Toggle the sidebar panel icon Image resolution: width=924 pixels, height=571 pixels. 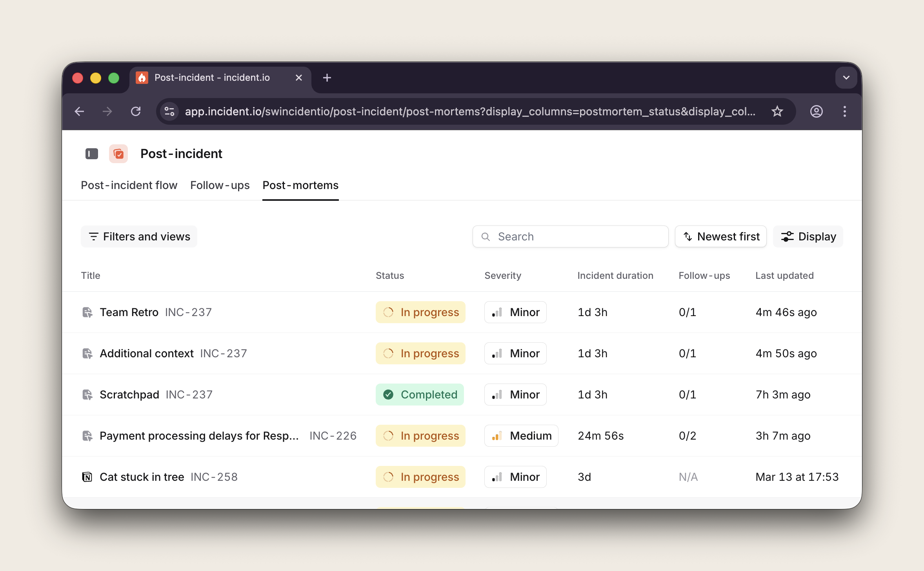click(x=91, y=154)
